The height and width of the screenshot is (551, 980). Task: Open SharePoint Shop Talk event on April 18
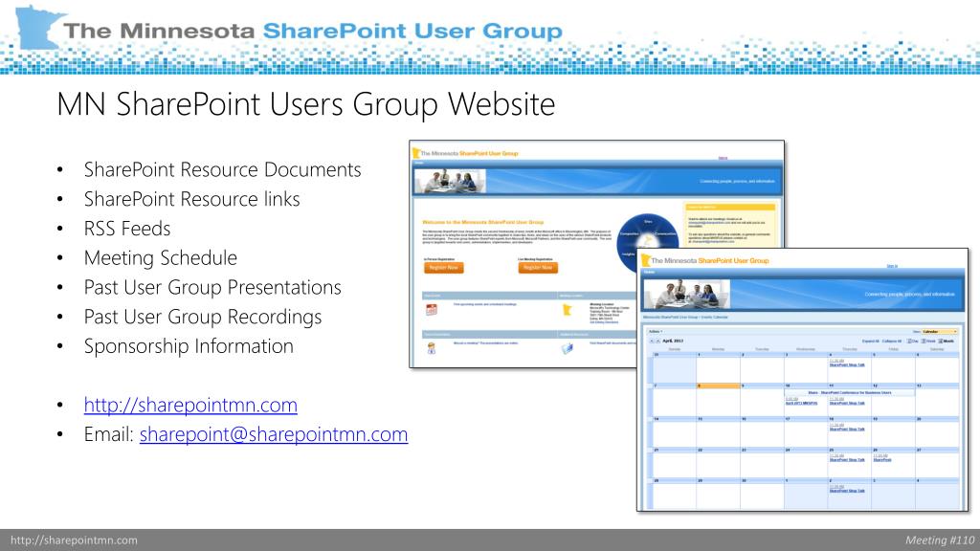coord(847,430)
